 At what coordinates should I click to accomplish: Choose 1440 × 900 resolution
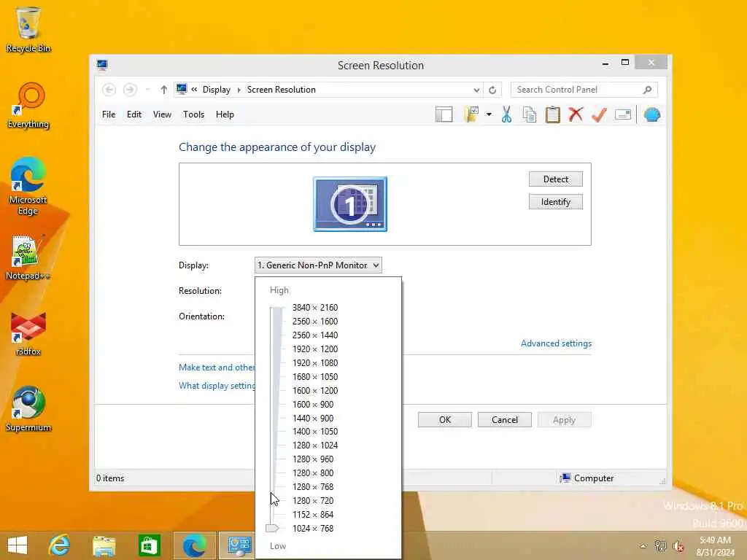pos(313,418)
